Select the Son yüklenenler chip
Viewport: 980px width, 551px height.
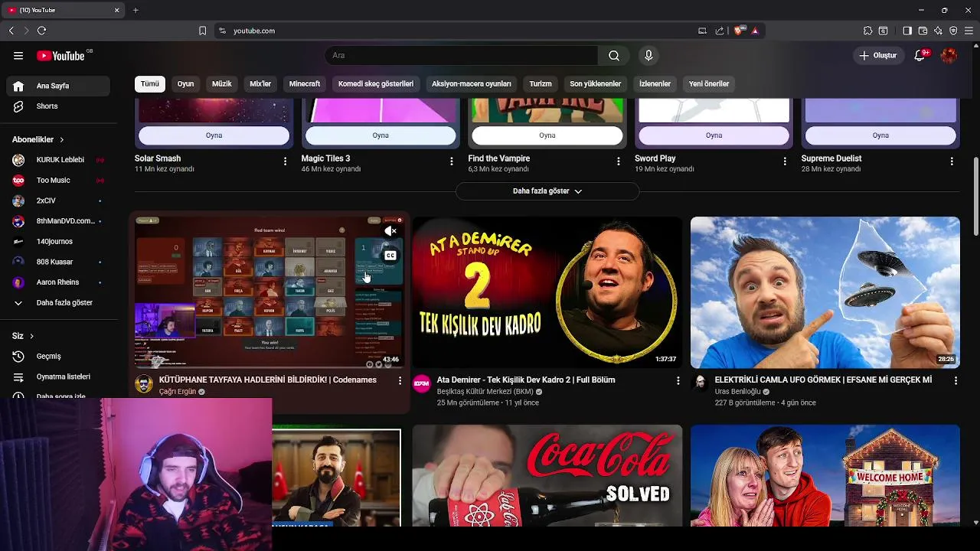(596, 84)
